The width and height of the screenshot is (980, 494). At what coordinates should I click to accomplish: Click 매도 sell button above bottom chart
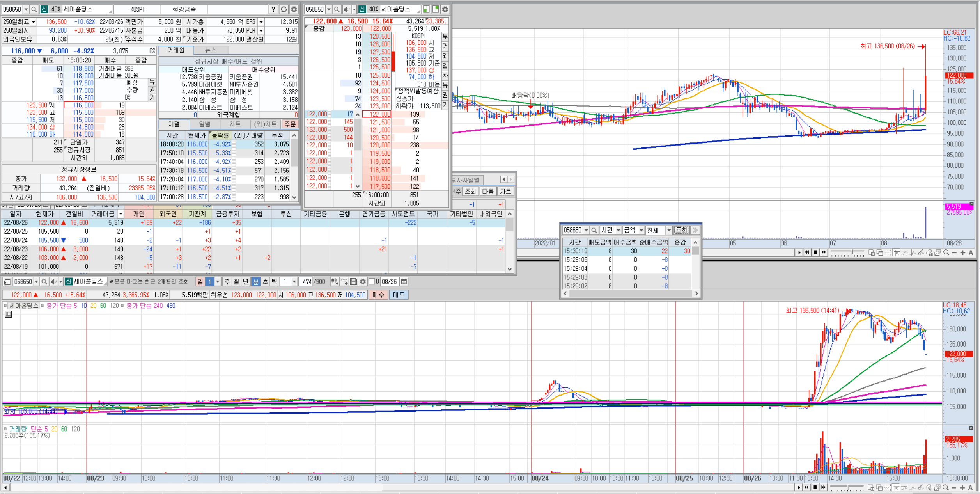399,295
